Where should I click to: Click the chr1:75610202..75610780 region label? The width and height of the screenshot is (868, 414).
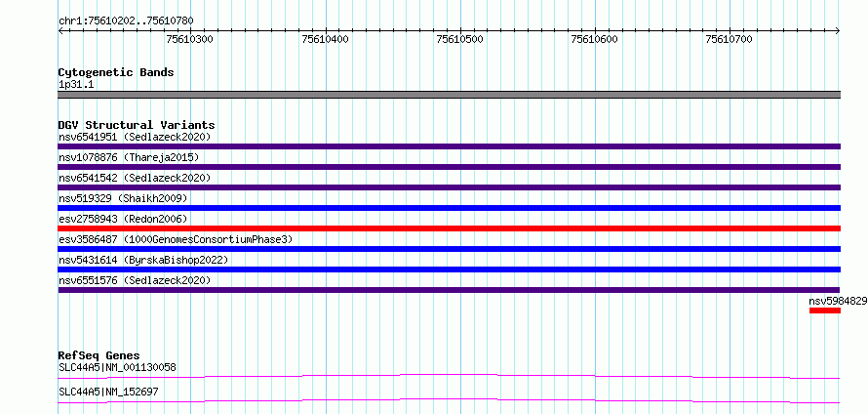coord(126,21)
